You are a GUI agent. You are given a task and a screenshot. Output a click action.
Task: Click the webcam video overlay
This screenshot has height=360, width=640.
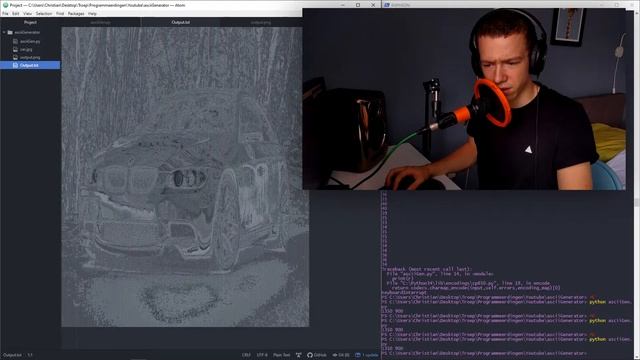pyautogui.click(x=464, y=99)
